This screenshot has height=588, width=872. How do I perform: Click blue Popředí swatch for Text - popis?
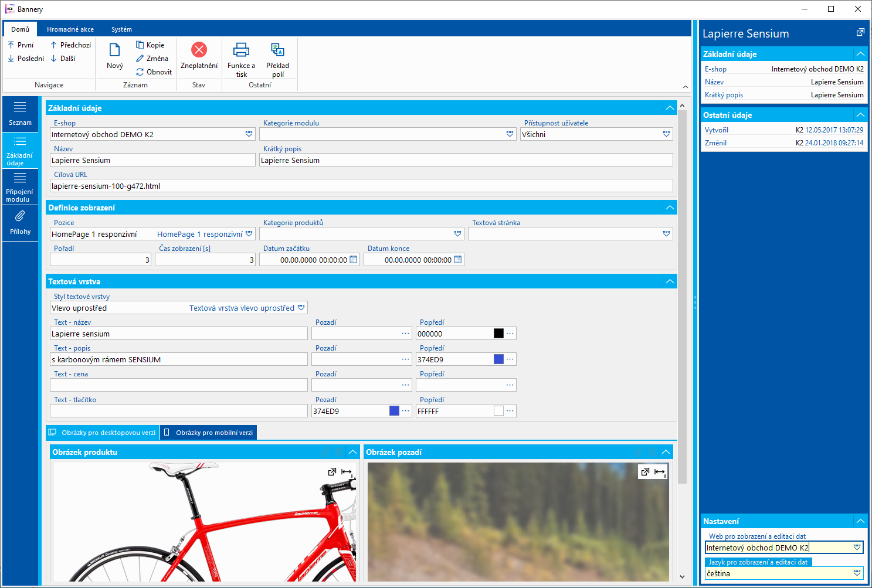pyautogui.click(x=498, y=359)
